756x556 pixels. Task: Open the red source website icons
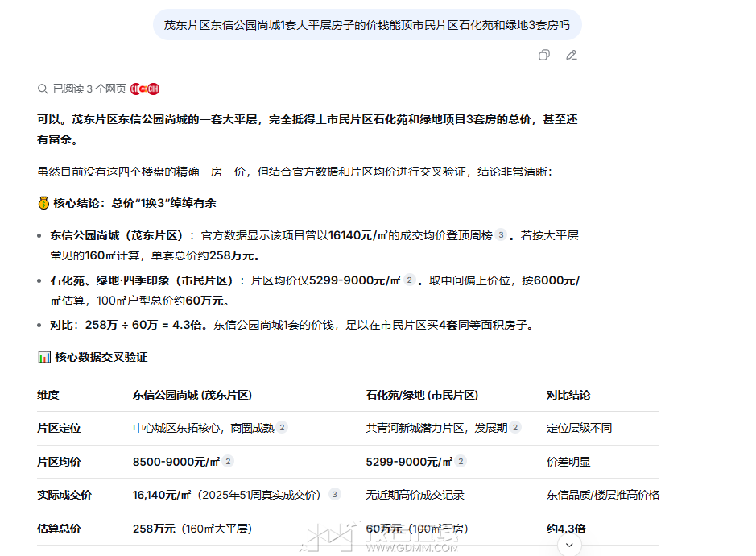(145, 89)
